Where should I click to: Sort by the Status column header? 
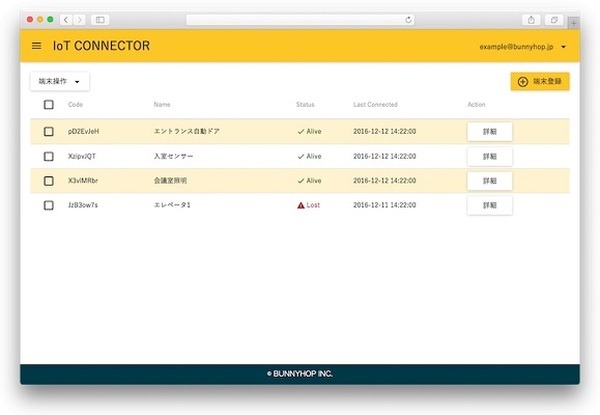[x=305, y=105]
